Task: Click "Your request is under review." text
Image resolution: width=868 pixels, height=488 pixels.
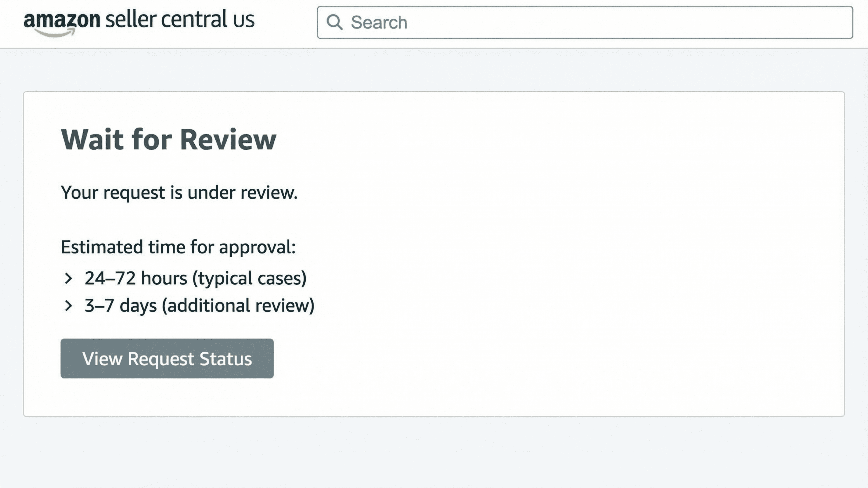Action: [x=179, y=193]
